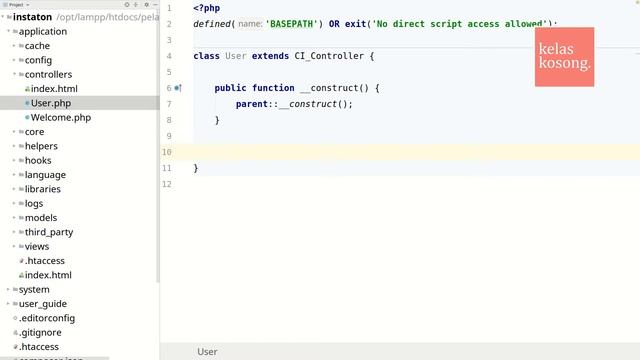
Task: Select the instaton root folder
Action: [x=32, y=17]
